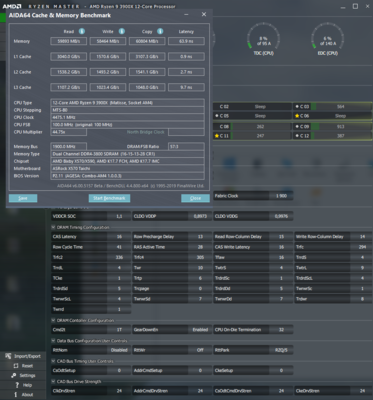Screen dimensions: 373x400
Task: Click the TDC (CPU) gauge
Action: [263, 40]
